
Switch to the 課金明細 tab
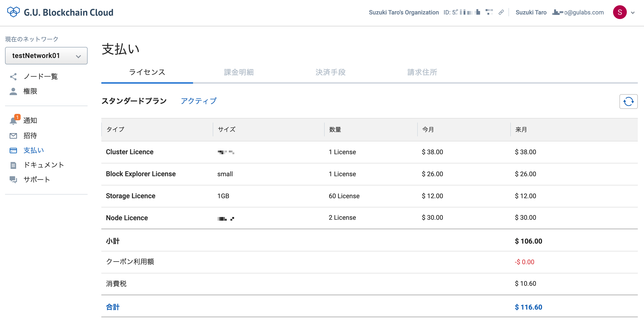coord(239,72)
